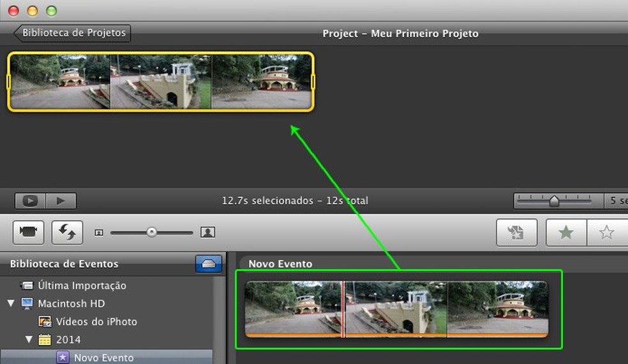The image size is (628, 364).
Task: Select Última Importação in event library
Action: [82, 286]
